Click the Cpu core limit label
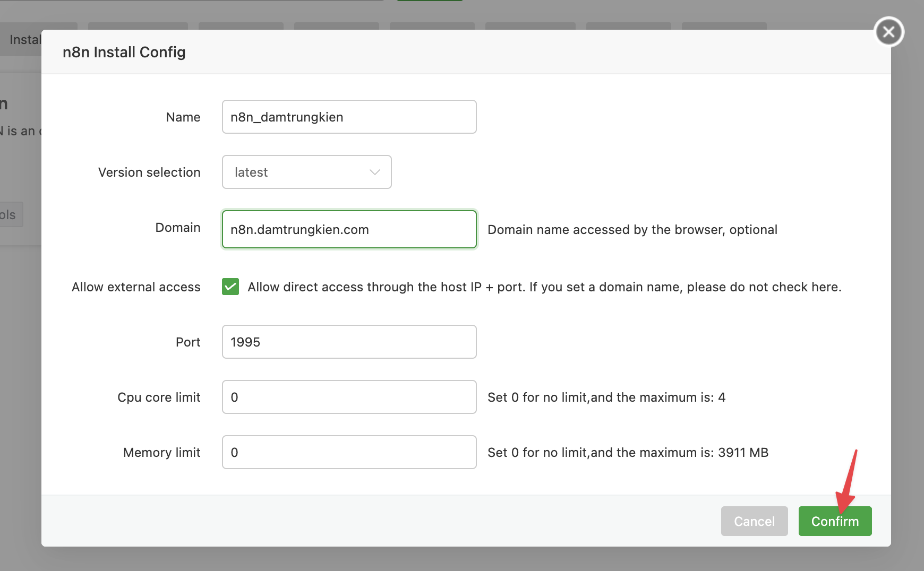This screenshot has width=924, height=571. pyautogui.click(x=159, y=397)
